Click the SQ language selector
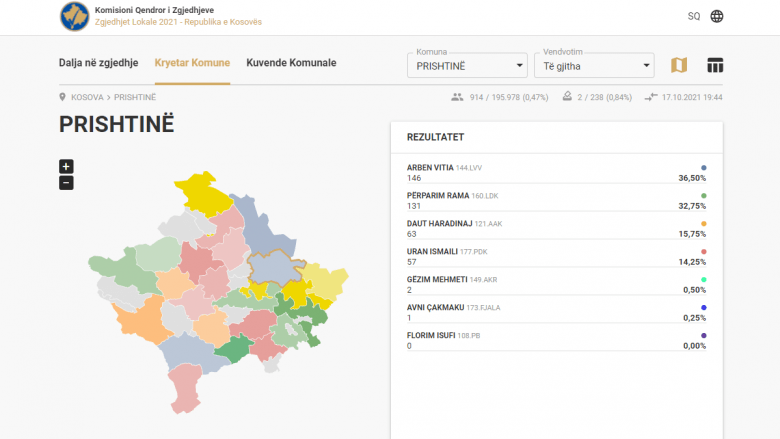 click(694, 16)
